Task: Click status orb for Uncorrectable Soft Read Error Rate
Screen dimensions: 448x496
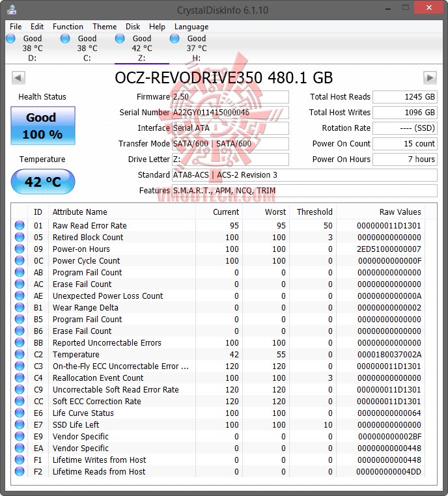Action: pyautogui.click(x=20, y=389)
